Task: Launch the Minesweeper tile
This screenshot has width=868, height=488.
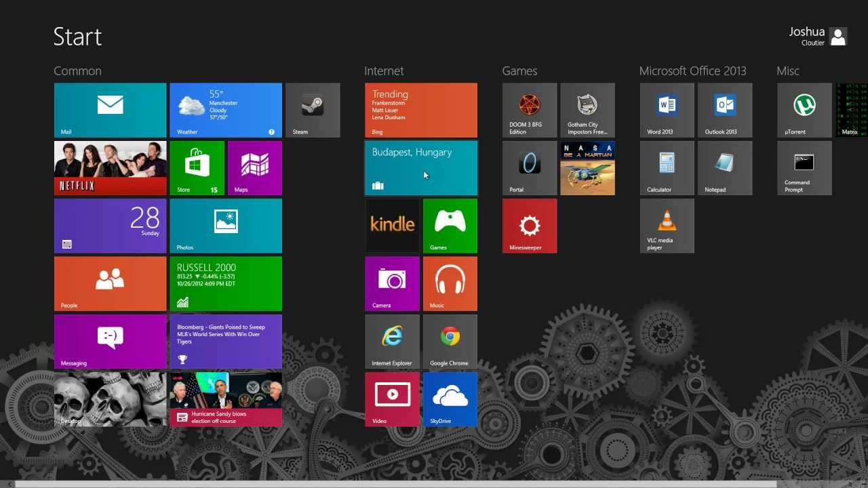Action: click(x=530, y=226)
